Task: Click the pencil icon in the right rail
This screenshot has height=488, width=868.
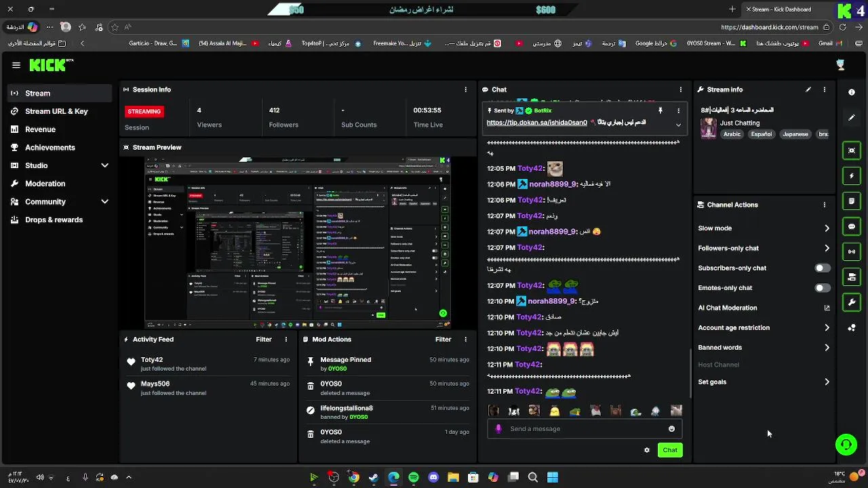Action: (852, 117)
